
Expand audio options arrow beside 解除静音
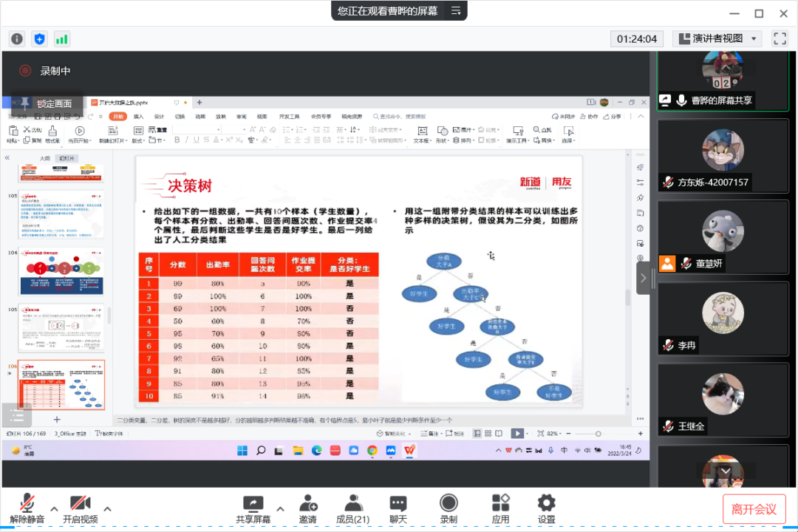[54, 508]
